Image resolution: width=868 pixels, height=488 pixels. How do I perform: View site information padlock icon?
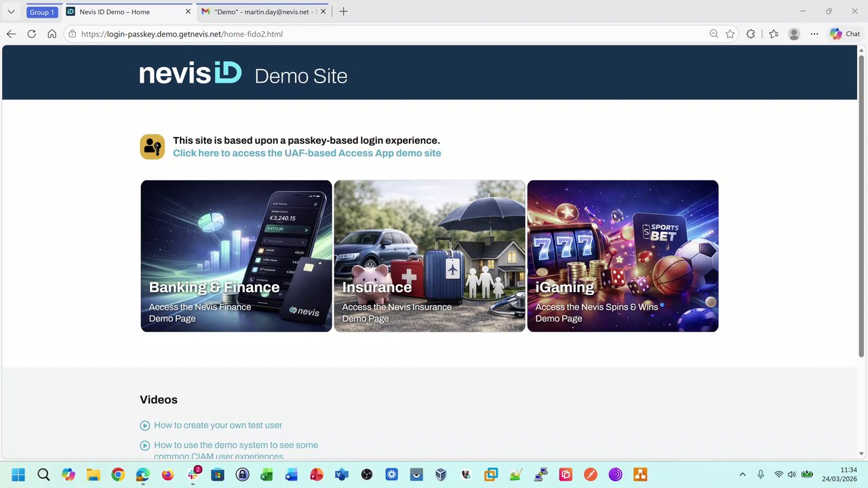click(x=73, y=34)
